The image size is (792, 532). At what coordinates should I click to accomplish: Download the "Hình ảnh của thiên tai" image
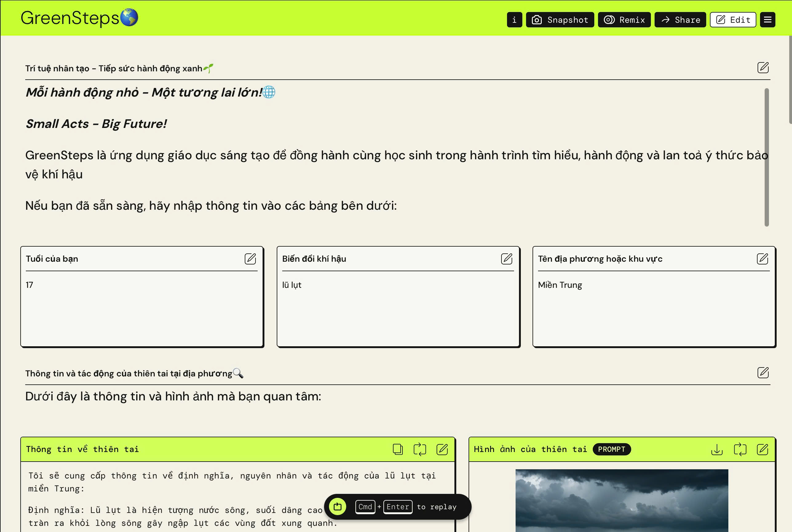pyautogui.click(x=717, y=450)
